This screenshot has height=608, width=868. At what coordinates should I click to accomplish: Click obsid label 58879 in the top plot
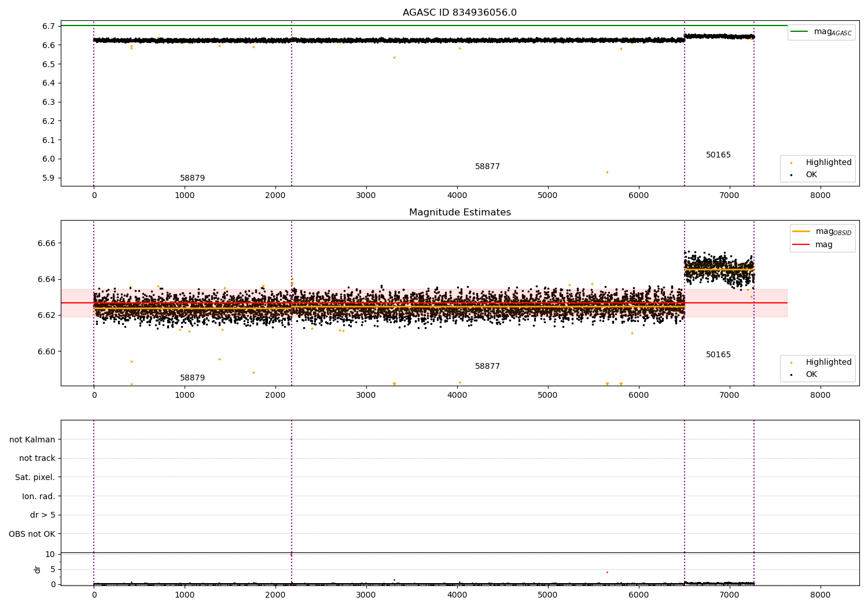pos(192,178)
